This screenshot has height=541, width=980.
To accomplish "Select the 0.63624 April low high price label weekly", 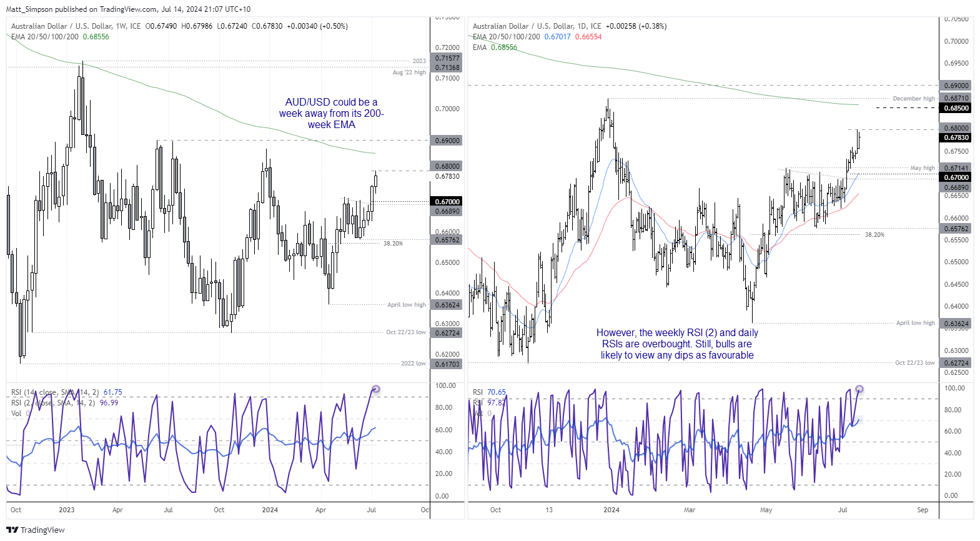I will pyautogui.click(x=447, y=305).
